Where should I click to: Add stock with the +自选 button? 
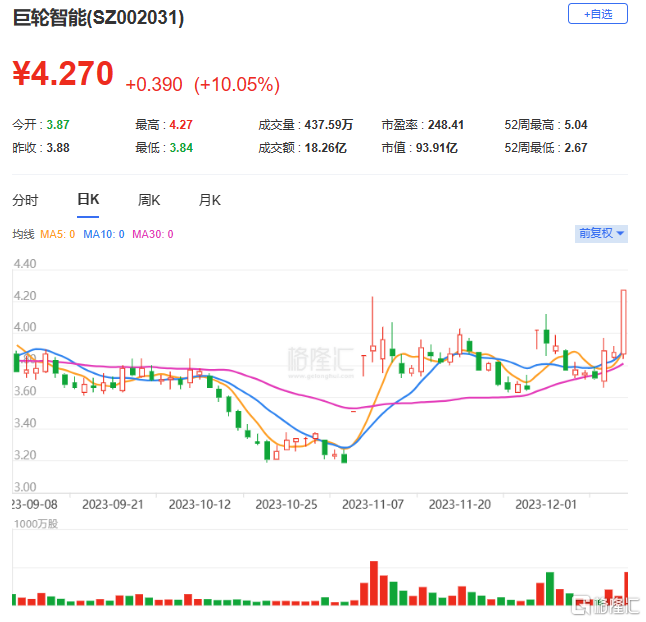point(597,14)
